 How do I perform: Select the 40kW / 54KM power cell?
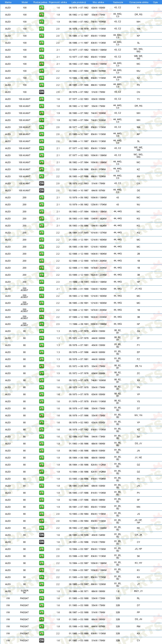click(98, 535)
